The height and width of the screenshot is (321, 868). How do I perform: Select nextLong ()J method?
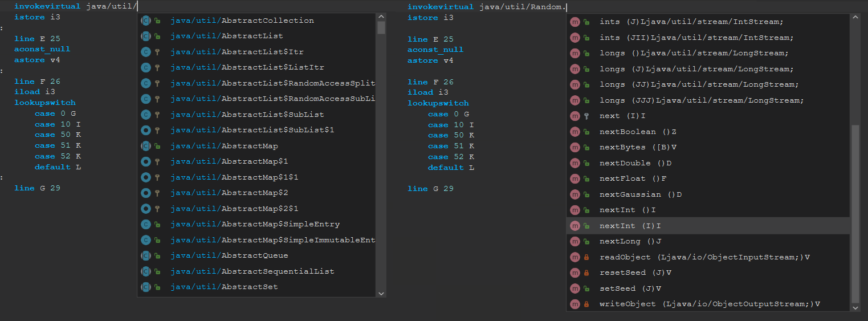[708, 241]
